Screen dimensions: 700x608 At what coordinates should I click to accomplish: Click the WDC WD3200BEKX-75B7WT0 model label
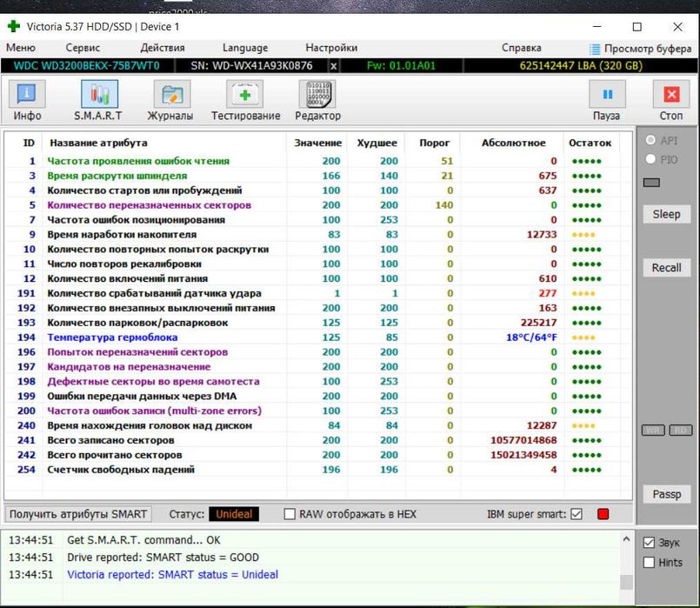(87, 66)
